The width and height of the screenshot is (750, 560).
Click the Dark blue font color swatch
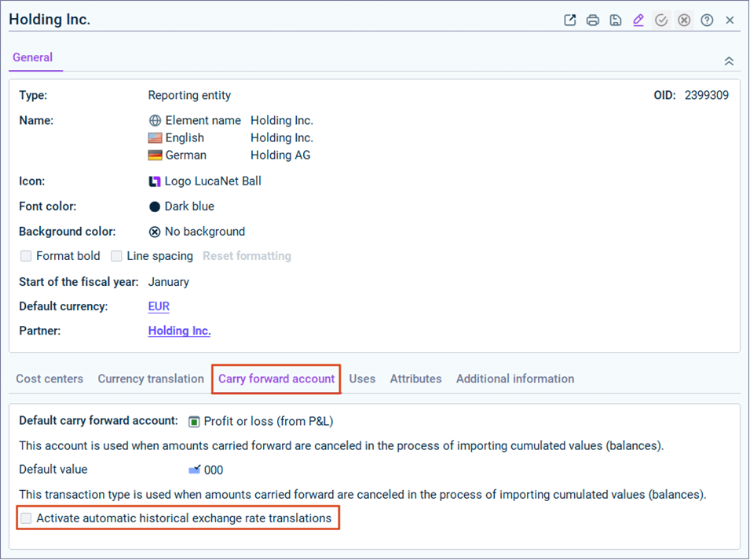coord(155,207)
